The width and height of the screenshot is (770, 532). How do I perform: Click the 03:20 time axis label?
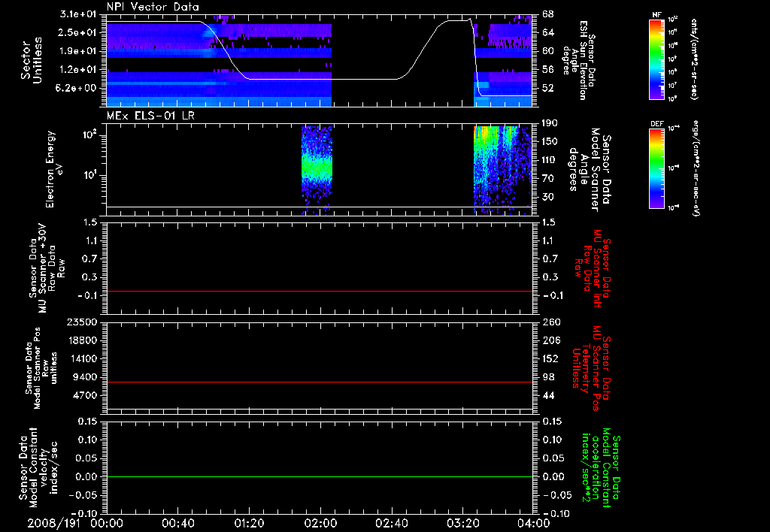(x=462, y=523)
